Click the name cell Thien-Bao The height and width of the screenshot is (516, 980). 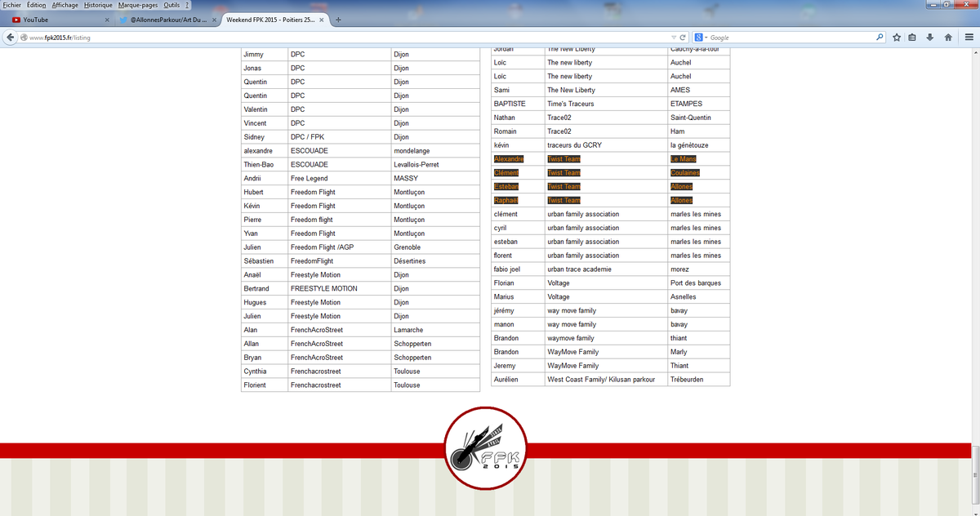pos(265,164)
